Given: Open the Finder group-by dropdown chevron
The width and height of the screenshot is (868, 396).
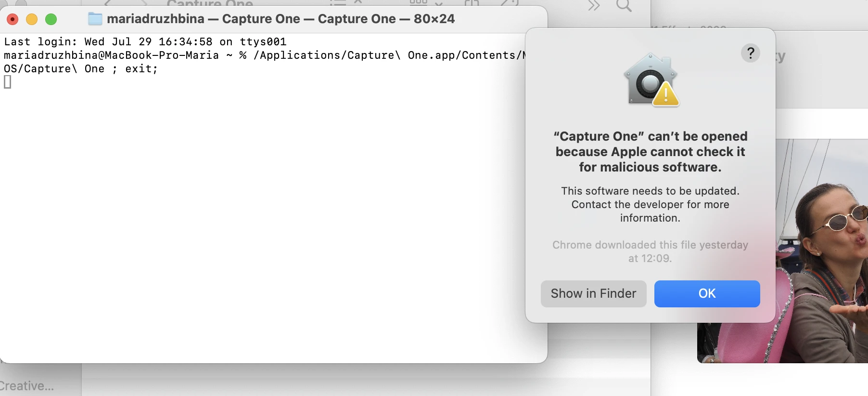Looking at the screenshot, I should [x=438, y=3].
